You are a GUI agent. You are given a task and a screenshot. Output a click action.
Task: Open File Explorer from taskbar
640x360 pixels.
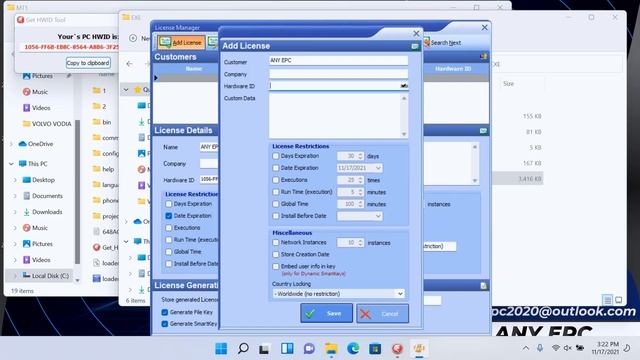click(331, 349)
